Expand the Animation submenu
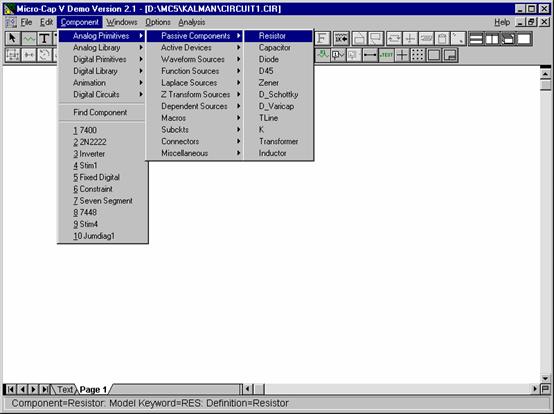The image size is (554, 414). 102,83
